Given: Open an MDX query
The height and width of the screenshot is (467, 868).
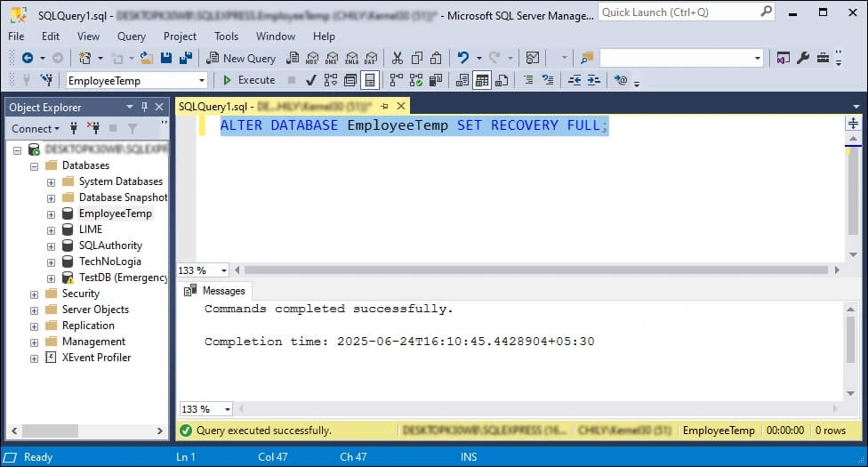Looking at the screenshot, I should tap(312, 58).
